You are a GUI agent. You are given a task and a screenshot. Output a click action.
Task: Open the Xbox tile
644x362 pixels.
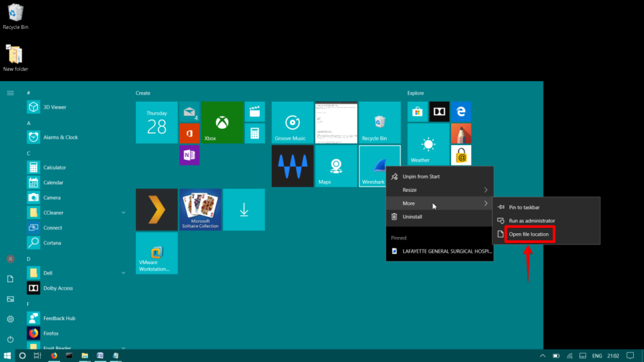[222, 123]
